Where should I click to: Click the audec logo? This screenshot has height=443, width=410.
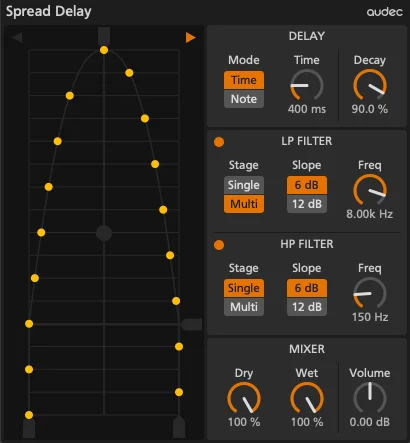tap(385, 12)
